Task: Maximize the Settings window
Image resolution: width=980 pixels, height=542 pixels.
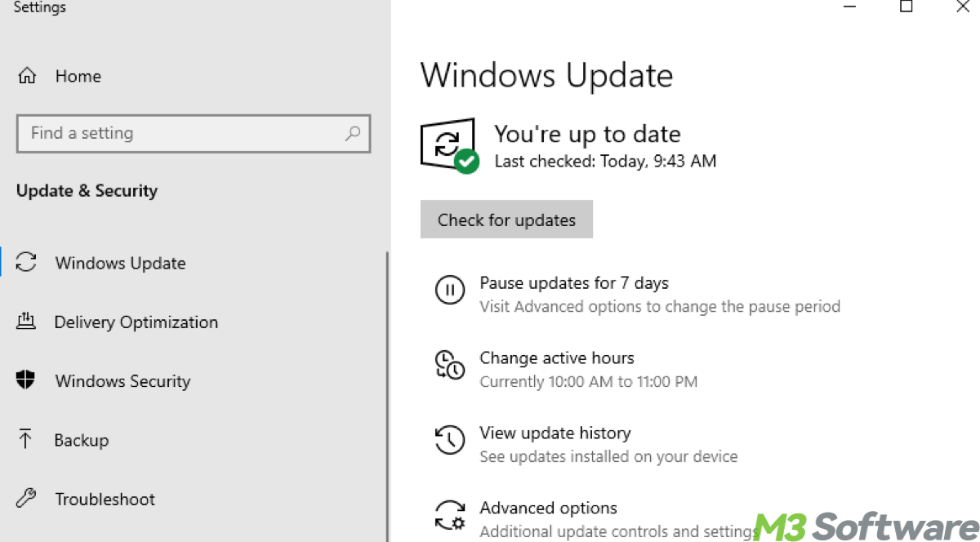Action: pyautogui.click(x=906, y=7)
